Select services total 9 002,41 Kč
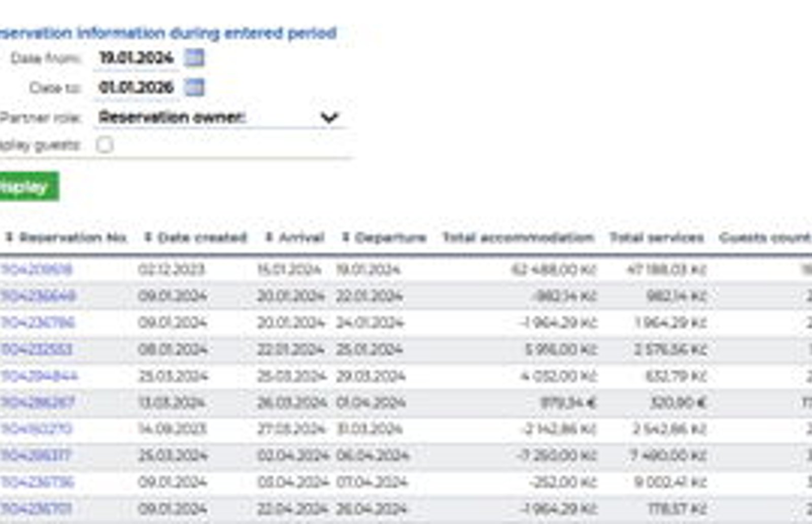Viewport: 812px width, 524px height. 670,482
